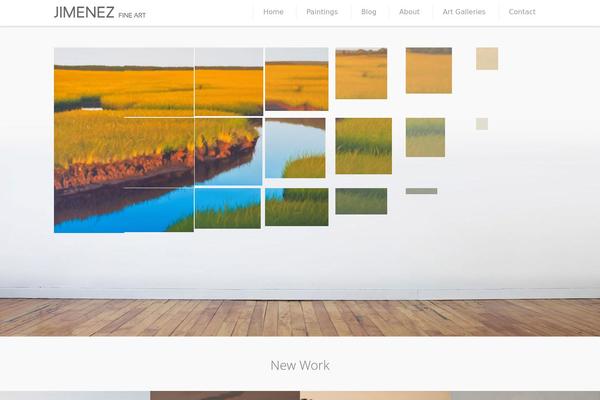This screenshot has width=600, height=400.
Task: Select the plain golden field tile beside the beige square
Action: click(x=429, y=70)
